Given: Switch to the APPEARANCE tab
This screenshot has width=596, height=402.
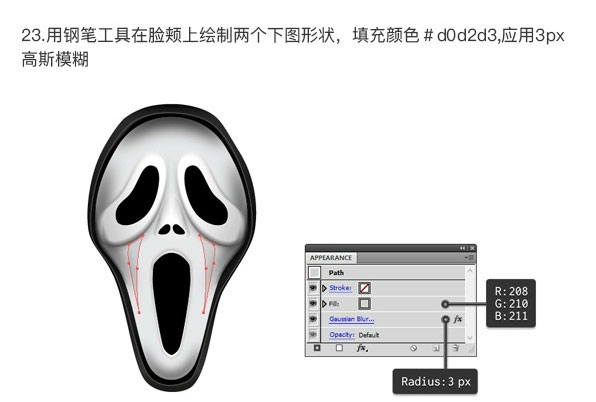Looking at the screenshot, I should (331, 258).
